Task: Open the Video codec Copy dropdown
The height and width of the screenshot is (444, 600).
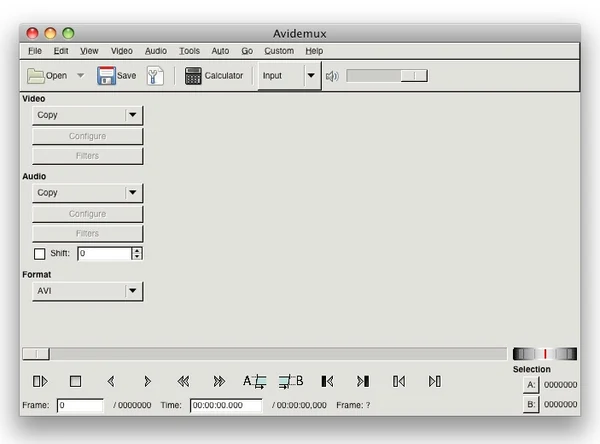Action: [88, 115]
